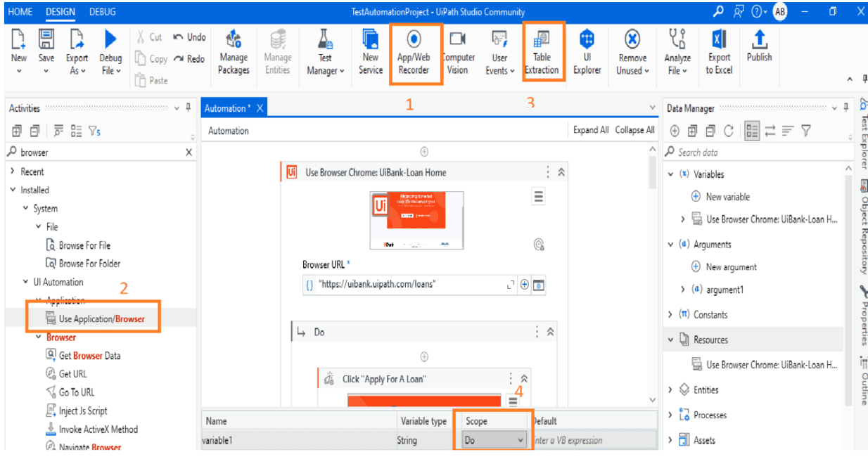Copy the selected activity

pyautogui.click(x=151, y=59)
